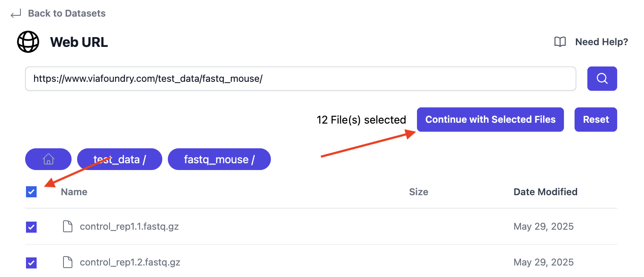Reset the current file selection
Image resolution: width=644 pixels, height=277 pixels.
(x=595, y=119)
